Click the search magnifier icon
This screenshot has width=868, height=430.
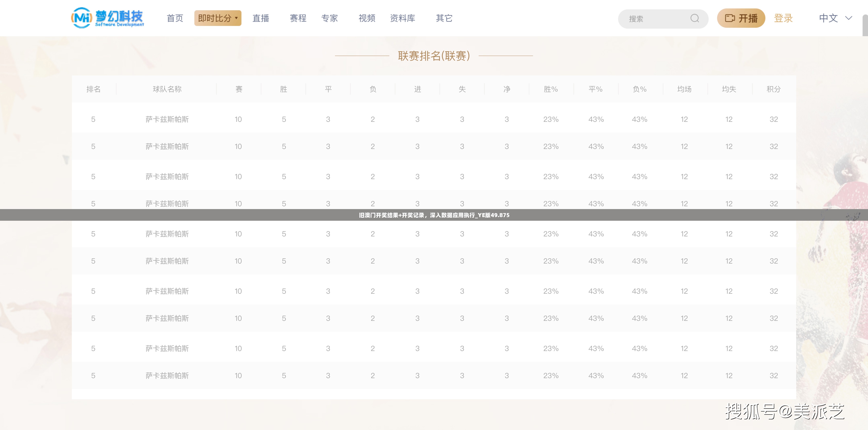pyautogui.click(x=695, y=18)
